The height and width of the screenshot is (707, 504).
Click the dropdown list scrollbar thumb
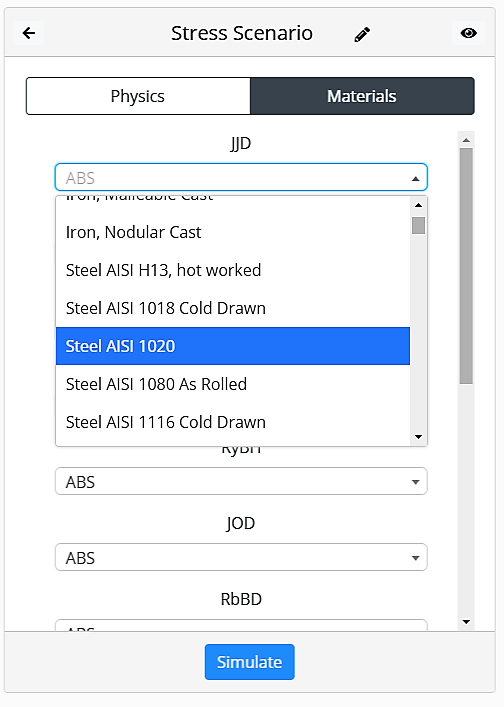point(418,225)
